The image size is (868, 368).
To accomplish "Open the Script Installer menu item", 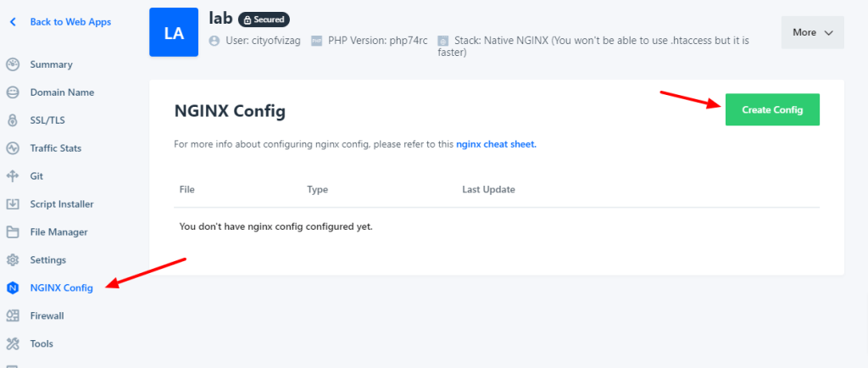I will pyautogui.click(x=62, y=204).
